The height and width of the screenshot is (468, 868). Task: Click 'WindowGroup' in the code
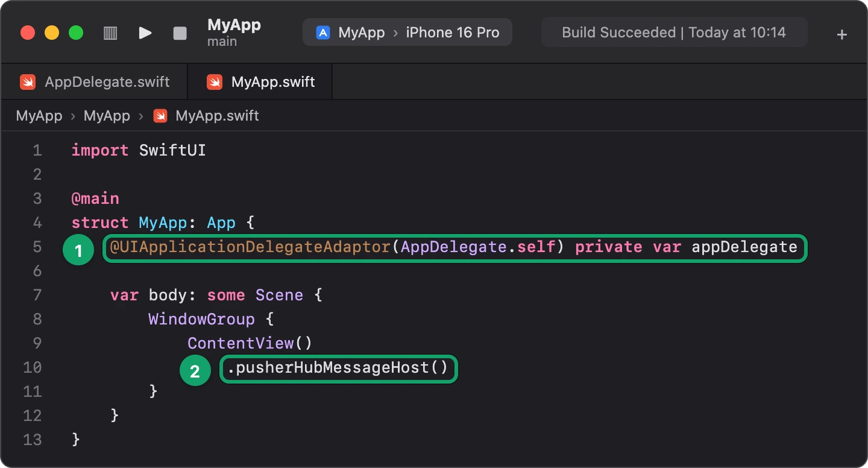[201, 319]
